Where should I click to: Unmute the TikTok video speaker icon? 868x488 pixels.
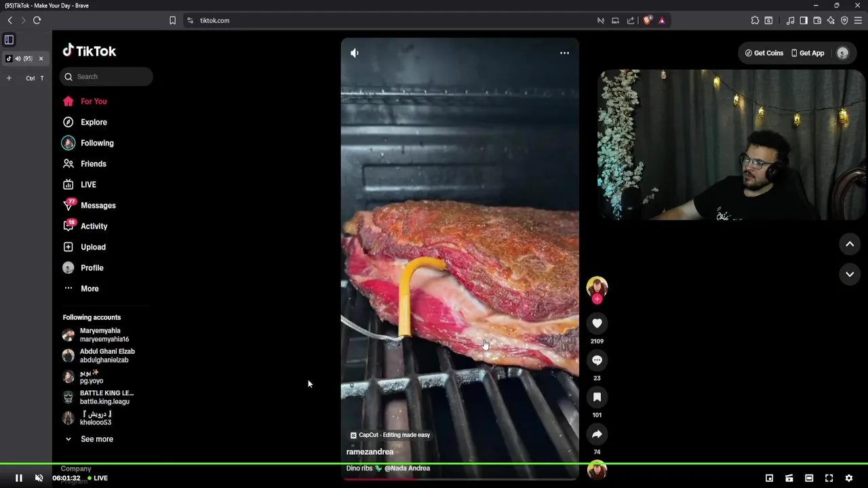(355, 53)
